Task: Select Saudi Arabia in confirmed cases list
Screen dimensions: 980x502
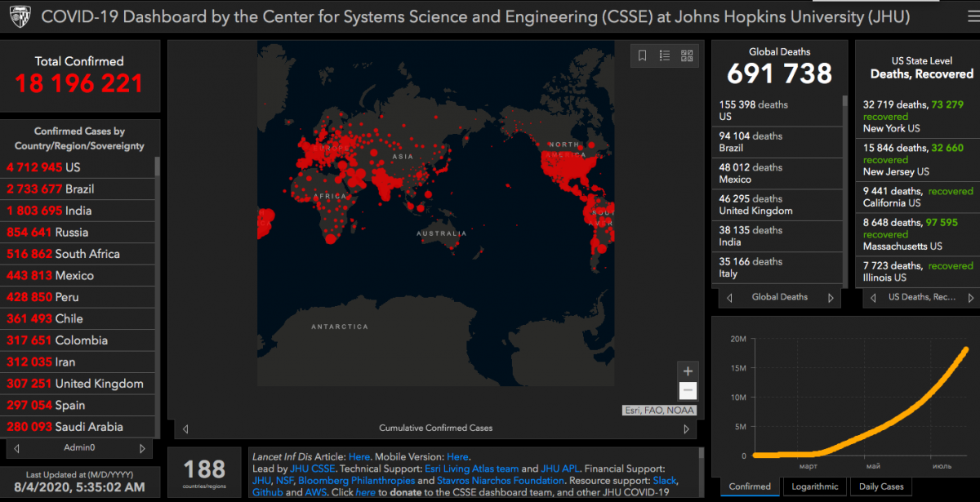Action: (x=79, y=427)
